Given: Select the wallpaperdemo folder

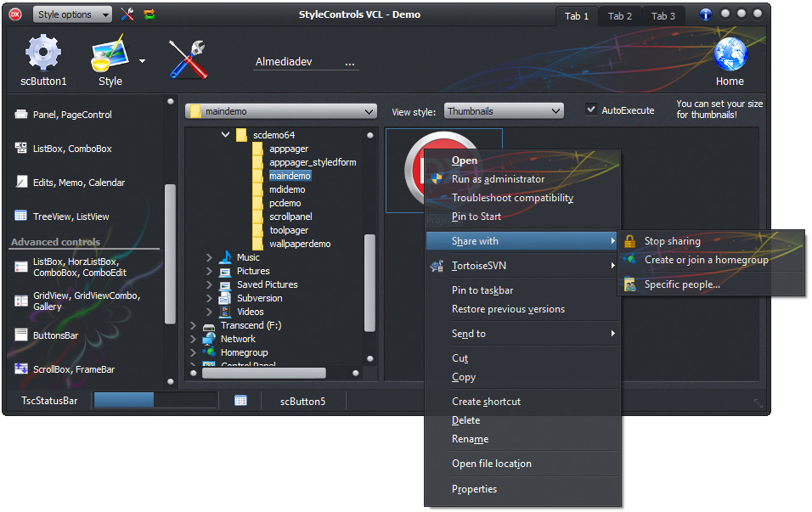Looking at the screenshot, I should point(300,244).
